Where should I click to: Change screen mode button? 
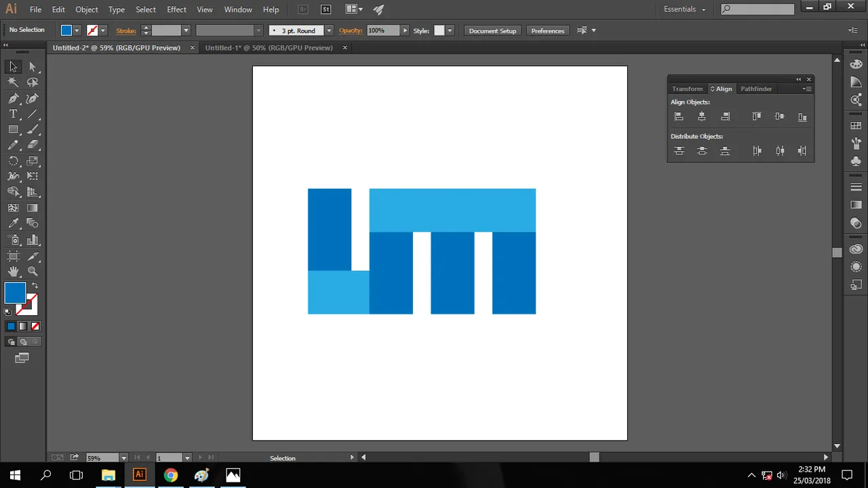(22, 358)
